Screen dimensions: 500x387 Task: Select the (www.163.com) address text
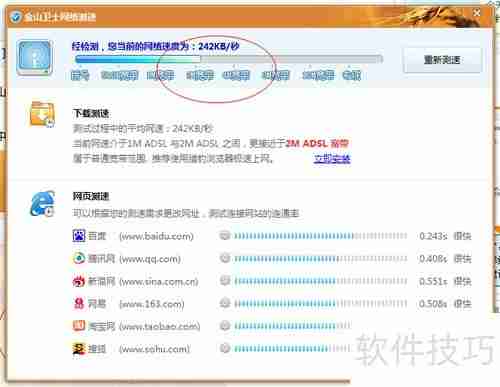click(152, 304)
